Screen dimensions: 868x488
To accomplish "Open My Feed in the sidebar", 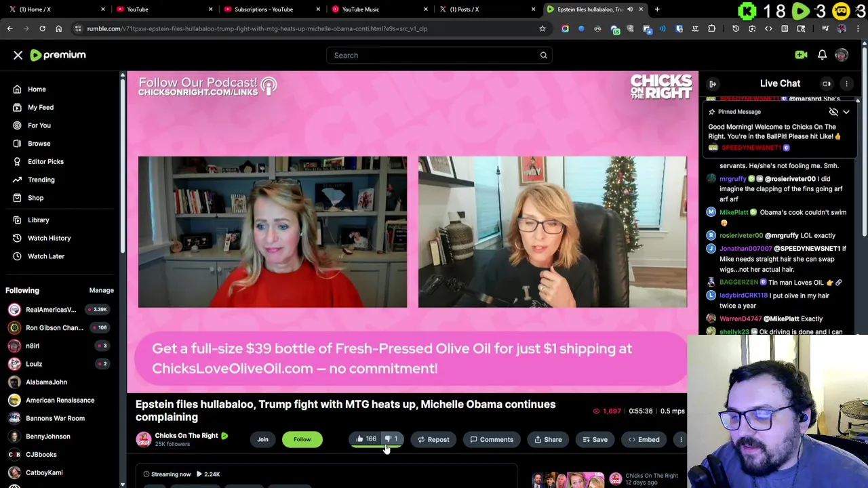I will (41, 107).
